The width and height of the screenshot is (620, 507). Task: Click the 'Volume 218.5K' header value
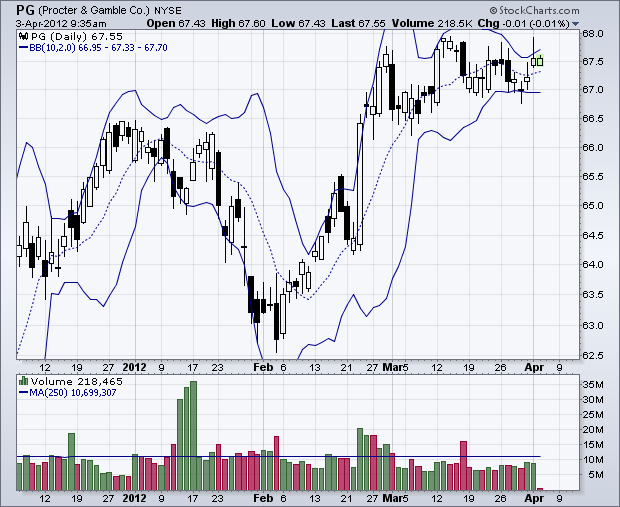coord(432,23)
